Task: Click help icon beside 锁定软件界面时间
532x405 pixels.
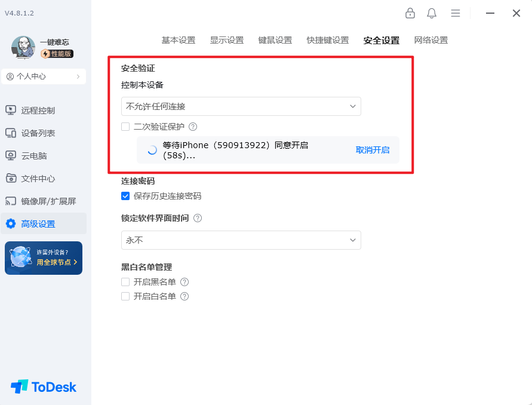Action: point(198,218)
